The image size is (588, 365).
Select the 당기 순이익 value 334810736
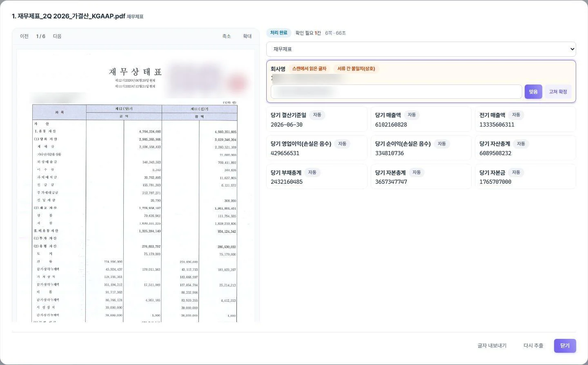[390, 153]
